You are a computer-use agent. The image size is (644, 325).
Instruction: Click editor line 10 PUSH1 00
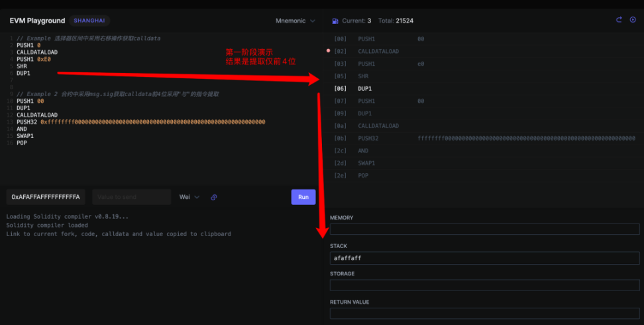pos(30,101)
